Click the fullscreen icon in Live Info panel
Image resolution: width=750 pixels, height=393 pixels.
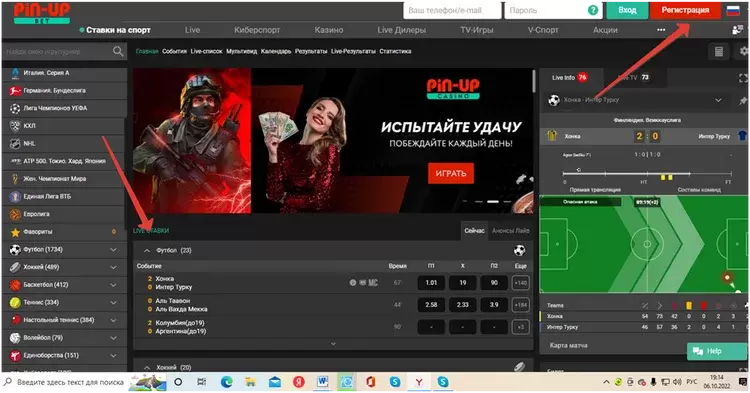coord(743,77)
